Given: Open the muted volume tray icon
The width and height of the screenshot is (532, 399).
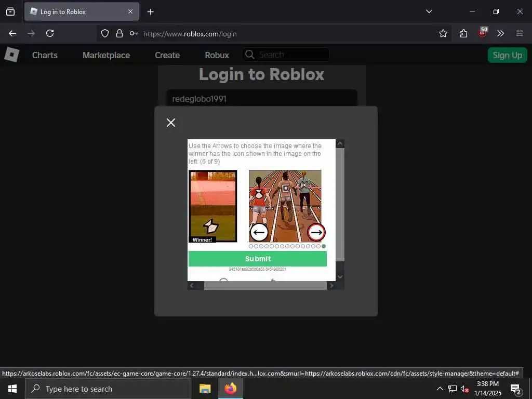Looking at the screenshot, I should tap(464, 389).
